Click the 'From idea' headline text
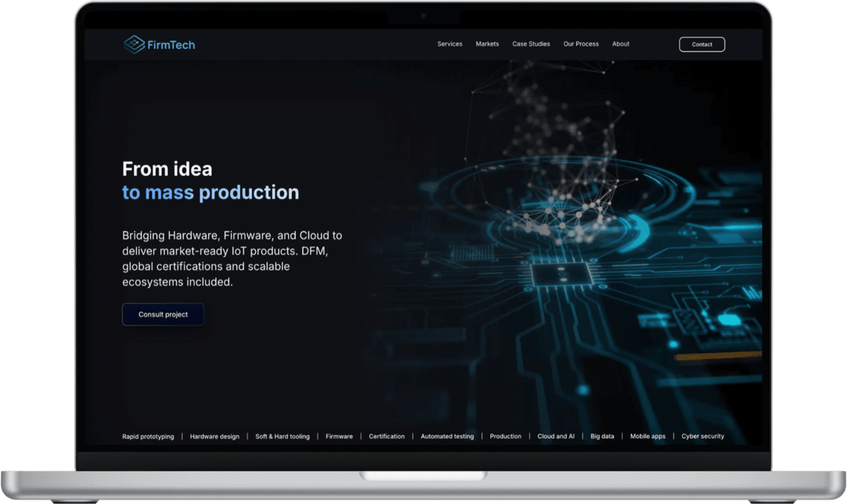Viewport: 847px width, 504px height. coord(167,169)
